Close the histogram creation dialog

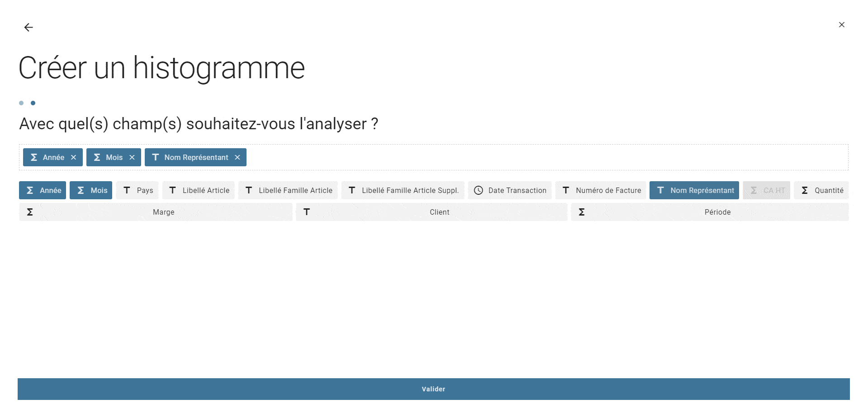[841, 25]
